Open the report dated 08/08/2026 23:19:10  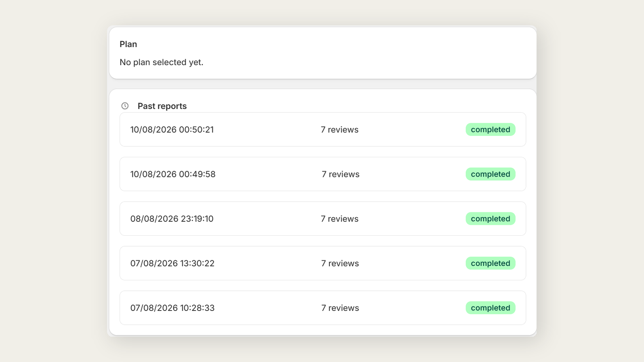tap(323, 219)
